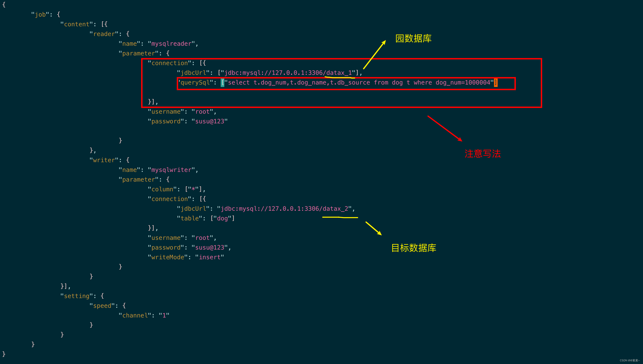643x364 pixels.
Task: Click the "writer" key
Action: pyautogui.click(x=104, y=160)
